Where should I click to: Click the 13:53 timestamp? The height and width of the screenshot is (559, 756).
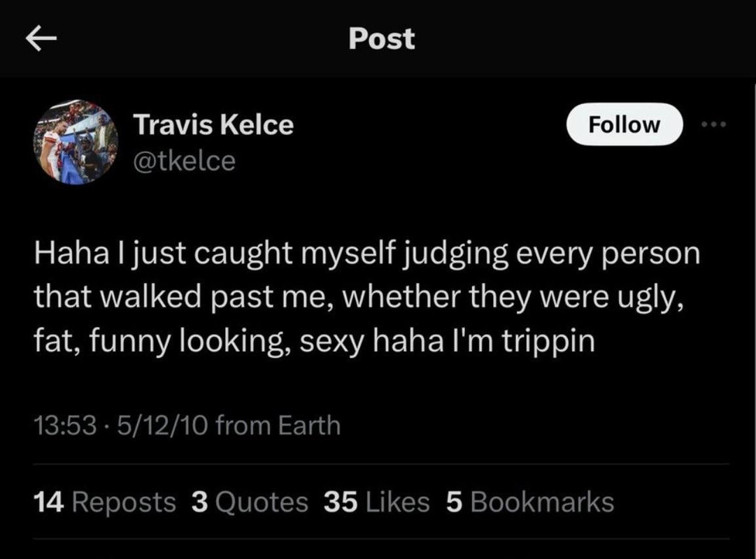click(x=65, y=425)
